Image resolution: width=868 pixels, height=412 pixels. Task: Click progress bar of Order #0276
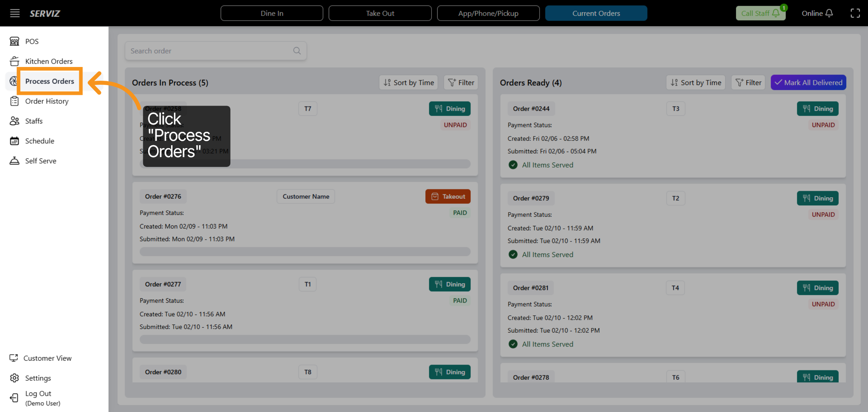(x=305, y=252)
